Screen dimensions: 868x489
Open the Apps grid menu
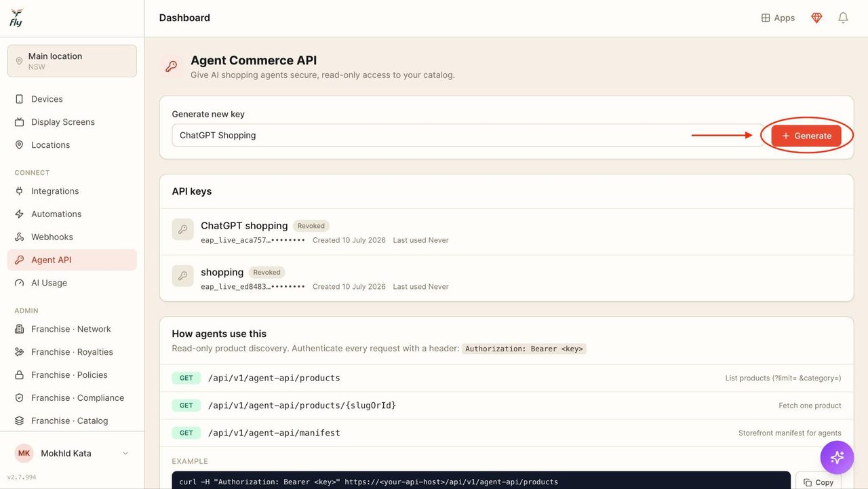[778, 18]
